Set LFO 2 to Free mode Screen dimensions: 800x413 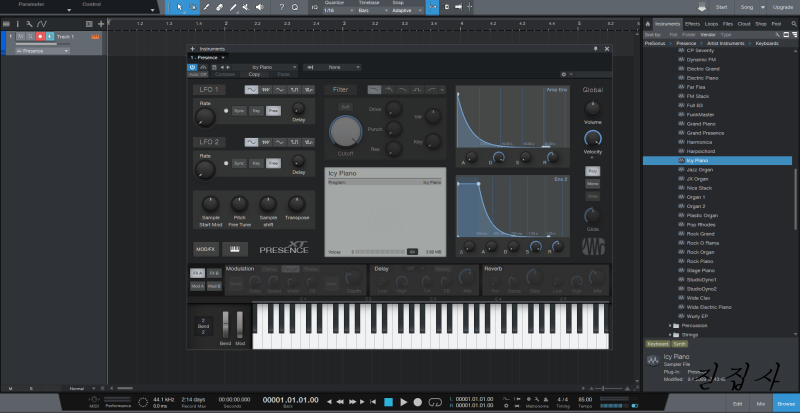[x=273, y=163]
